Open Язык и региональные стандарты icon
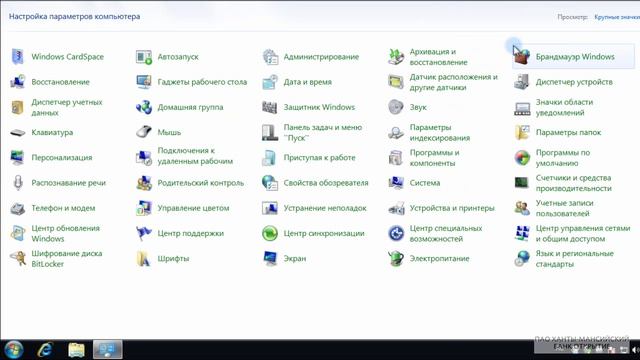 pyautogui.click(x=522, y=258)
